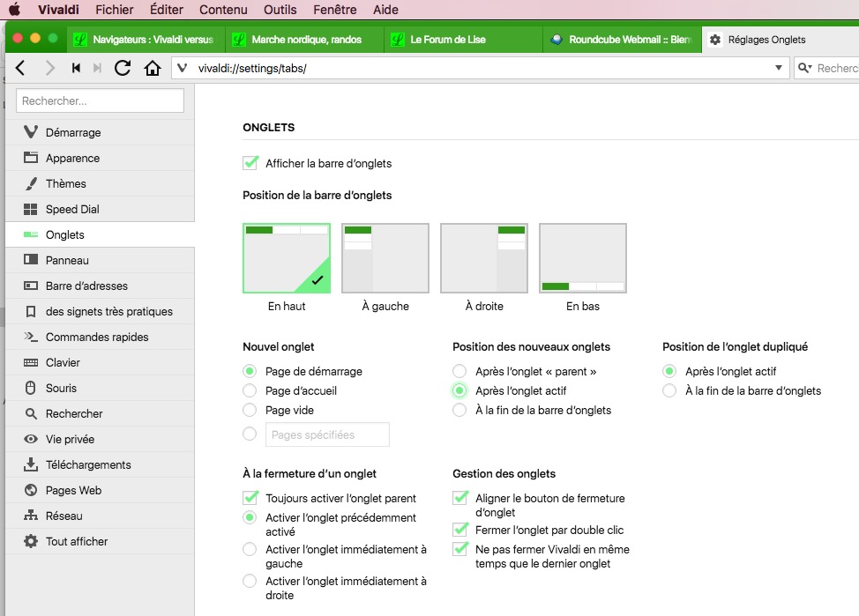Open Tout afficher gear section

(x=31, y=542)
